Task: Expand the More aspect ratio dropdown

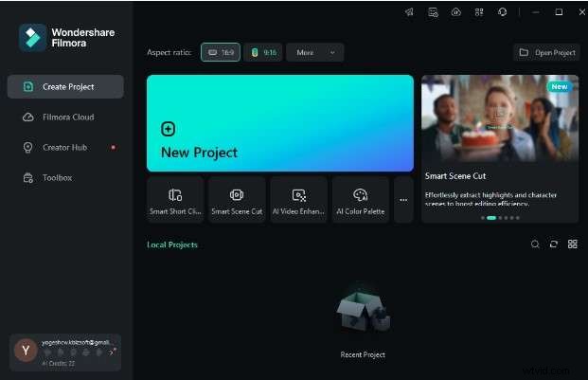Action: click(x=315, y=52)
